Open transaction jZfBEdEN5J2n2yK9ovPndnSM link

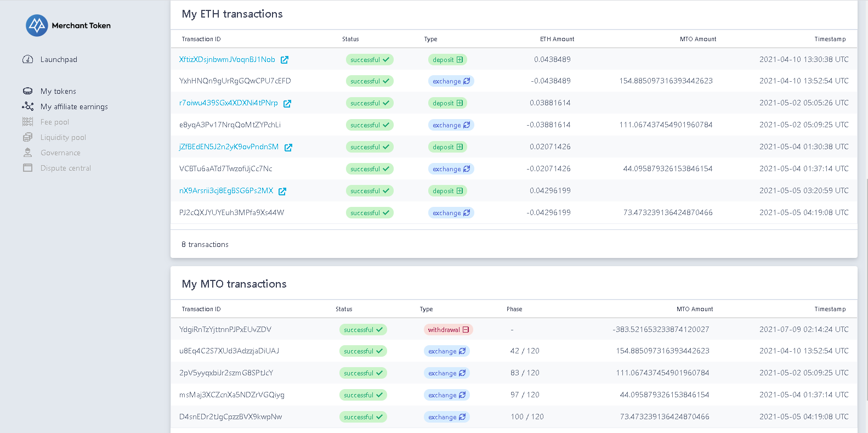[229, 147]
